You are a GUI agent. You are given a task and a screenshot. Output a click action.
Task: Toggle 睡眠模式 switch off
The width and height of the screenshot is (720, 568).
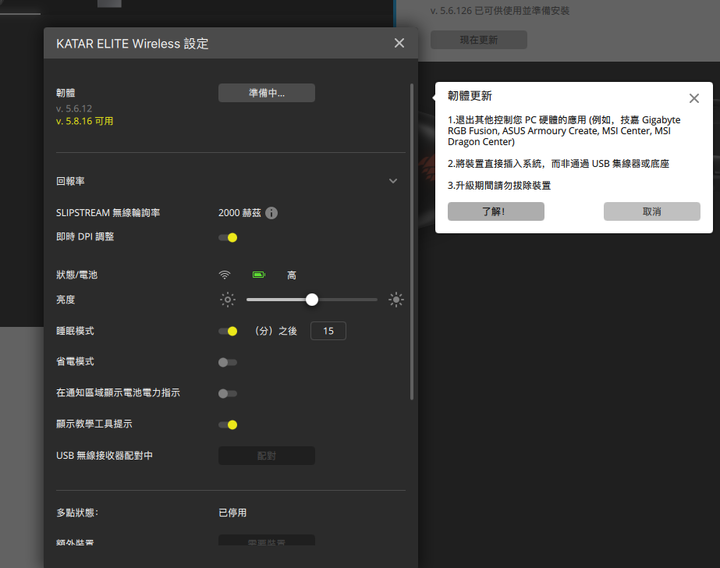228,331
